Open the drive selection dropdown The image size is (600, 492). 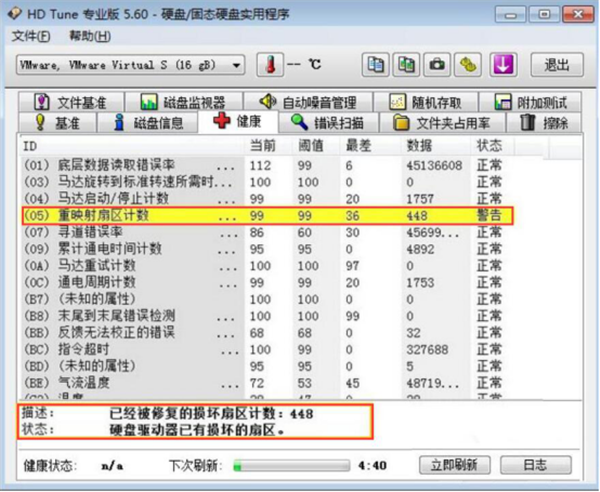click(x=131, y=65)
